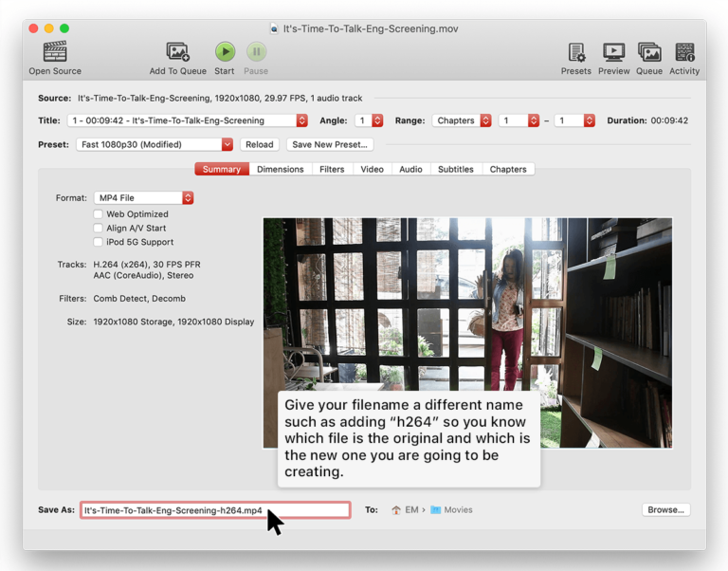
Task: Click the EM folder name in destination path
Action: (x=411, y=510)
